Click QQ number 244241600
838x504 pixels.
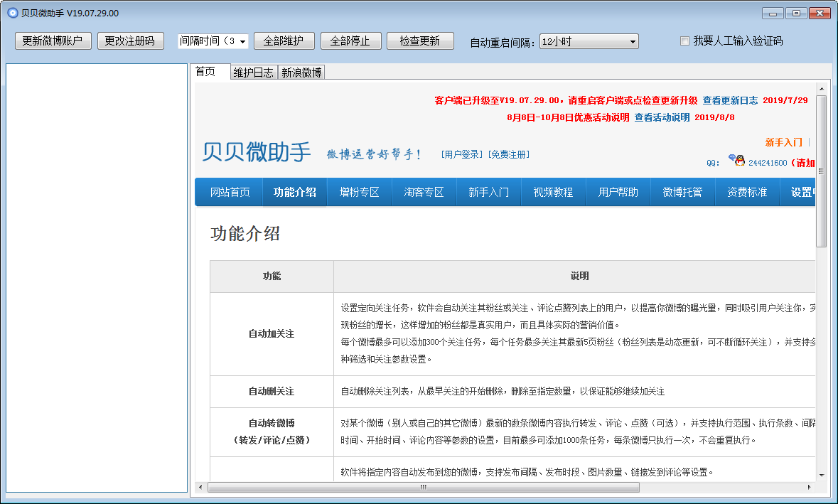(768, 163)
